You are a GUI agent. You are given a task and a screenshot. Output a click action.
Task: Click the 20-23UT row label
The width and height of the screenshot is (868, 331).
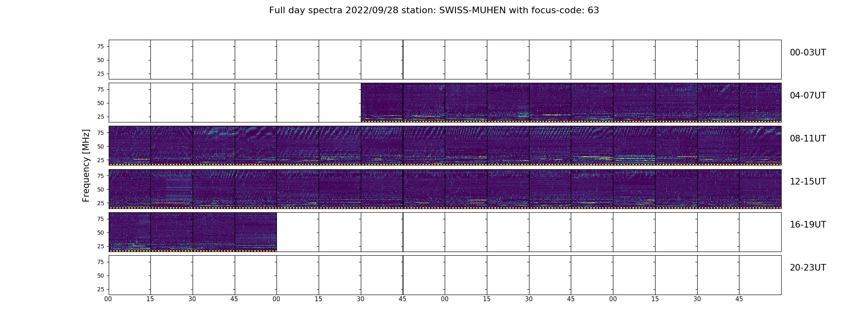point(808,268)
